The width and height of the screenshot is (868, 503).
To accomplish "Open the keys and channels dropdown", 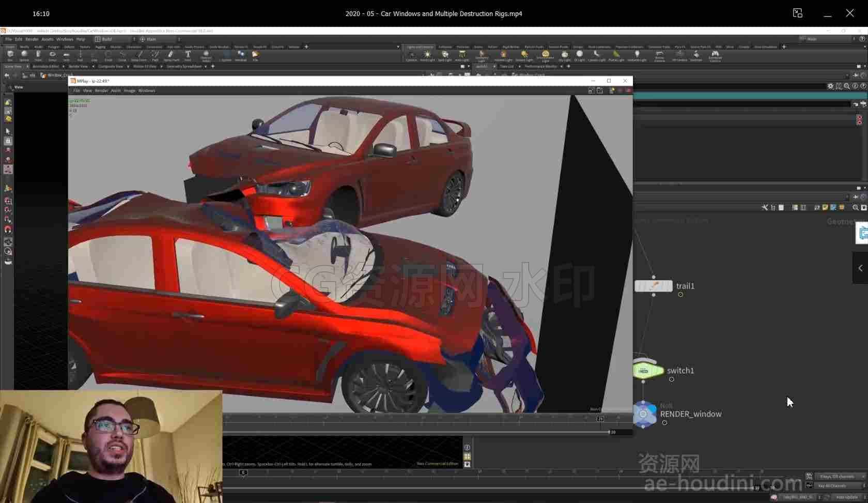I will (x=840, y=477).
